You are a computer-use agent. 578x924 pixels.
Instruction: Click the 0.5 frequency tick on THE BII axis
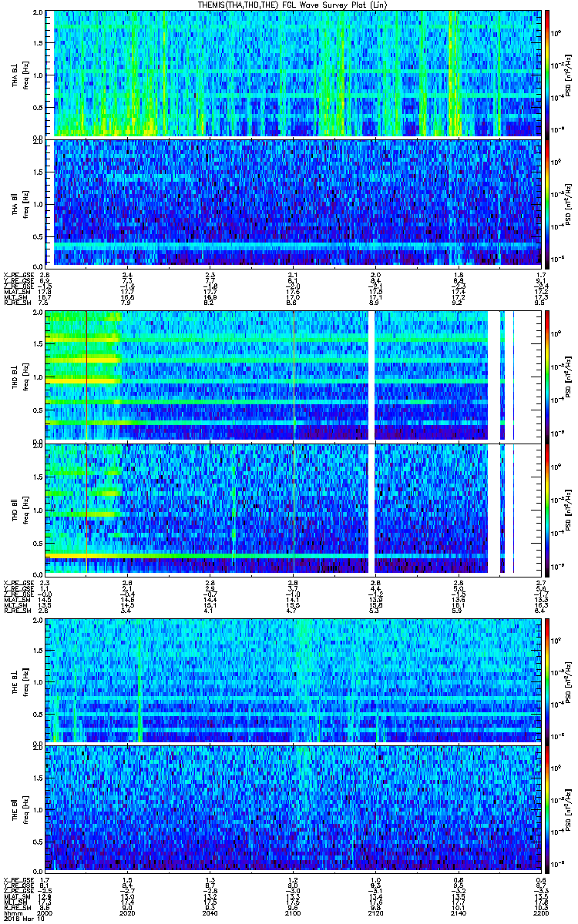pyautogui.click(x=37, y=841)
